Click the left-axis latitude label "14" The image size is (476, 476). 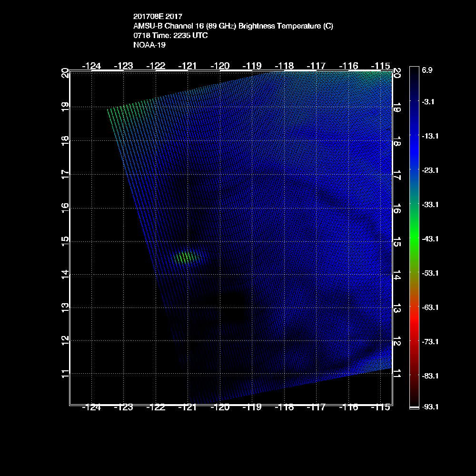click(65, 275)
